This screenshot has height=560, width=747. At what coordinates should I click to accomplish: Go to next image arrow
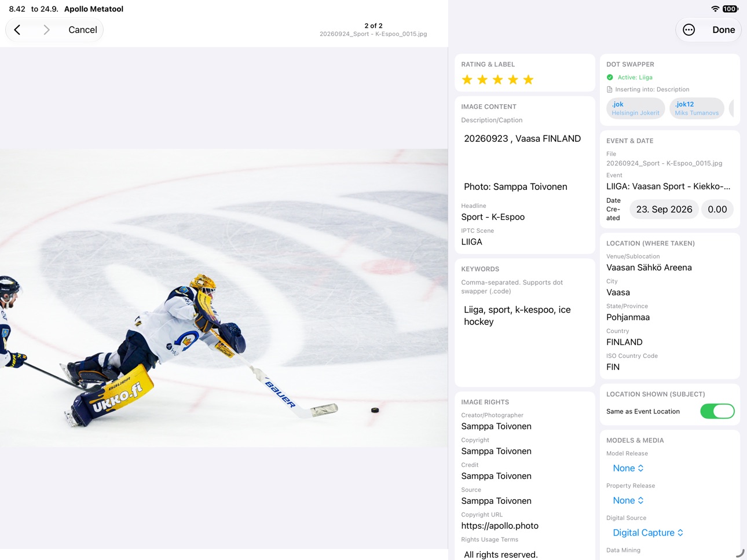(46, 30)
